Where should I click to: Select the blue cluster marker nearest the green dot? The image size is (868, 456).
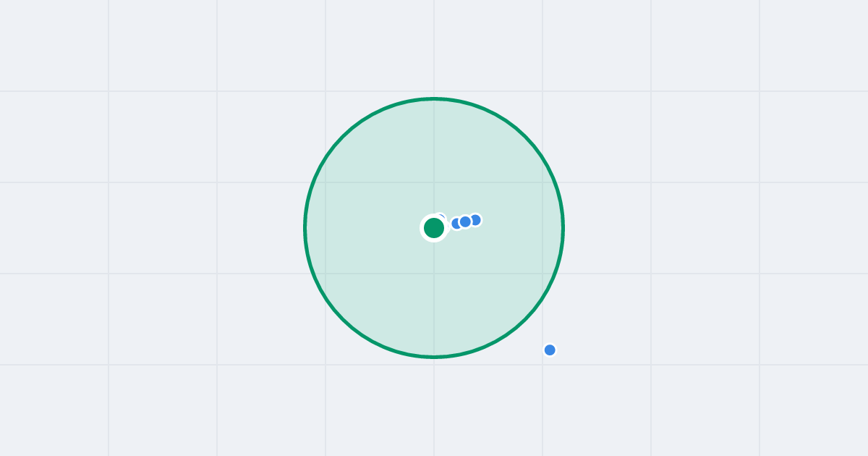tap(456, 224)
